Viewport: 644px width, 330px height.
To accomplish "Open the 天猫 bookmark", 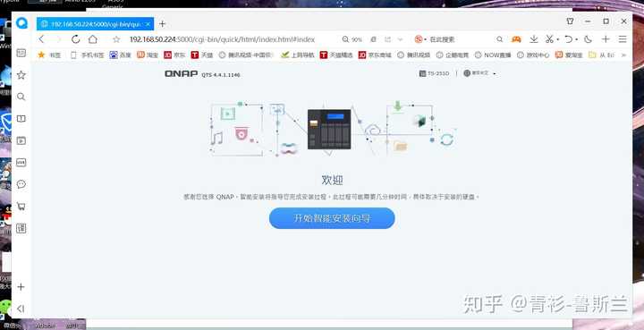I will (x=201, y=55).
